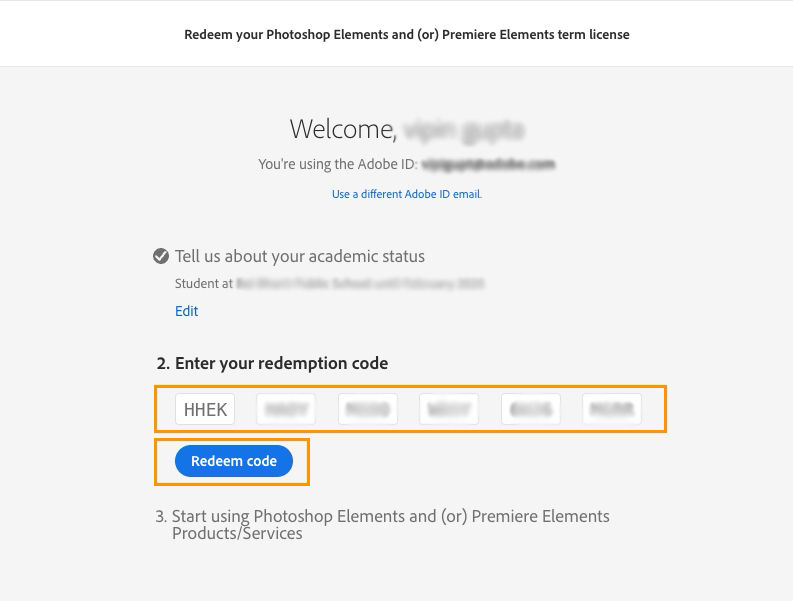The height and width of the screenshot is (601, 793).
Task: Focus the fourth redemption code field
Action: (449, 409)
